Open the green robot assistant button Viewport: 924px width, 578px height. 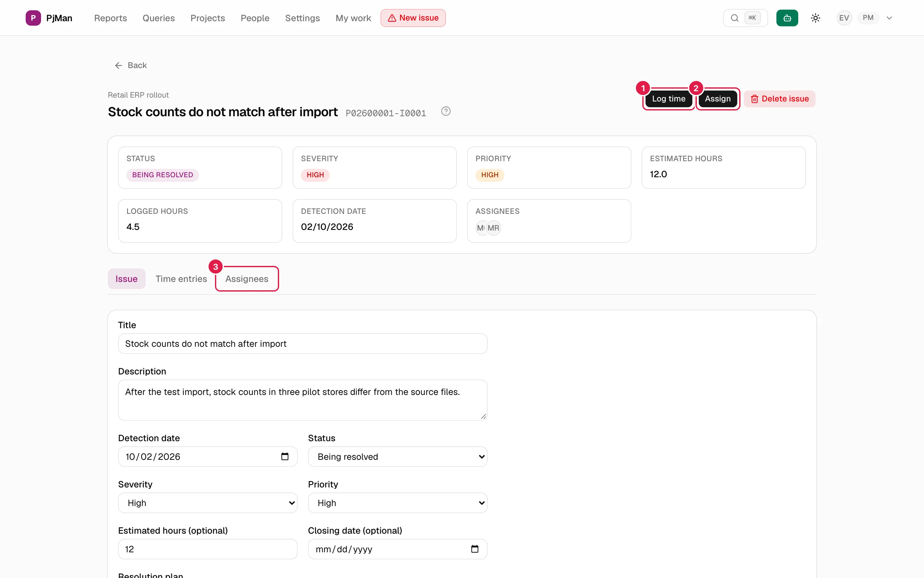(x=787, y=18)
